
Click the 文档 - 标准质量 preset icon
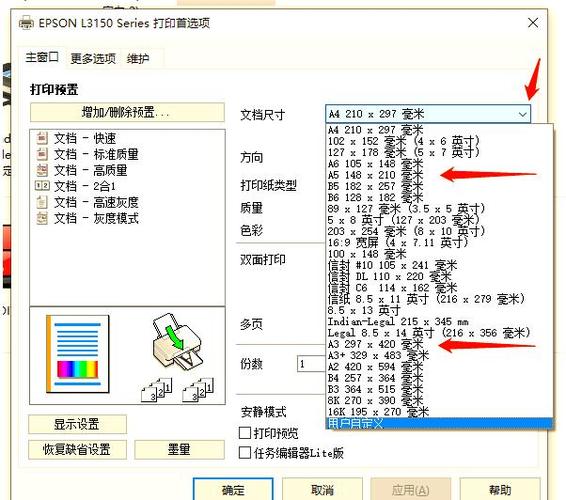[42, 154]
